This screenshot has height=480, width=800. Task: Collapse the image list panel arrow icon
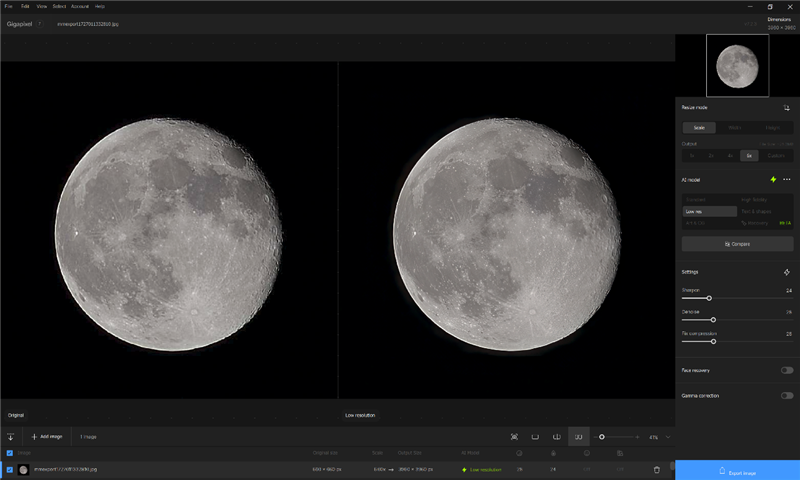pos(10,437)
